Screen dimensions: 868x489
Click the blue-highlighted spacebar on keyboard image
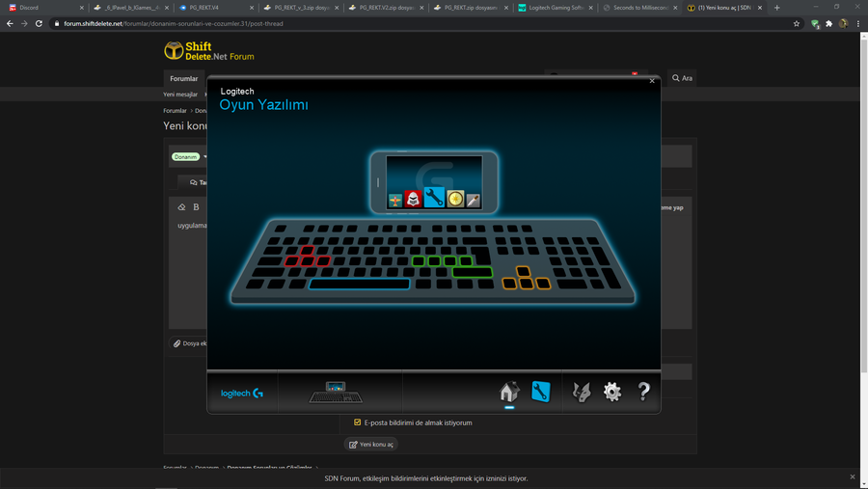[x=360, y=285]
